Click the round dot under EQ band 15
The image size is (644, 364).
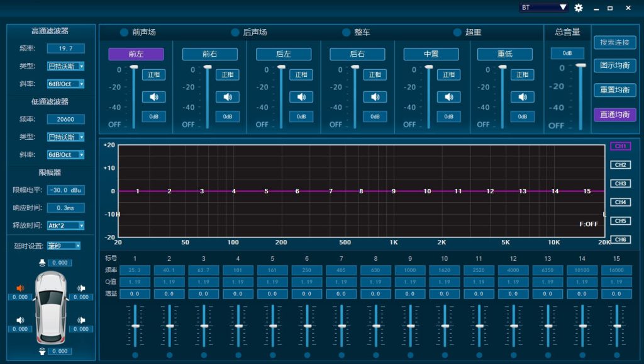(616, 355)
